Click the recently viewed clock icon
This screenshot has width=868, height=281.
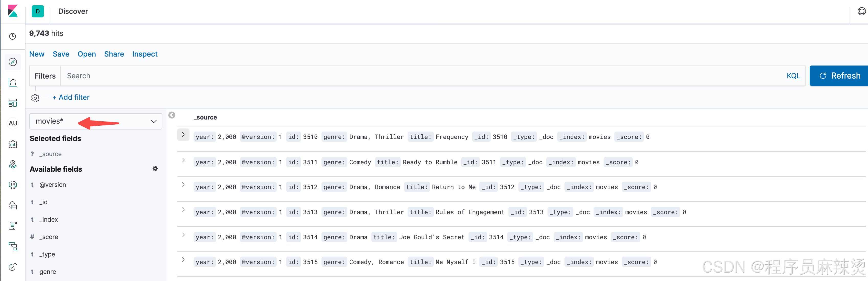click(x=13, y=36)
